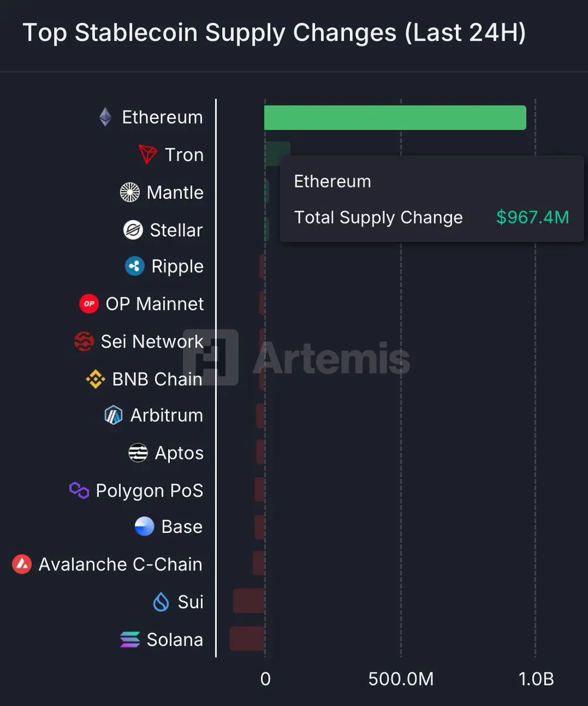588x706 pixels.
Task: Click the Solana gradient logo icon
Action: [130, 640]
